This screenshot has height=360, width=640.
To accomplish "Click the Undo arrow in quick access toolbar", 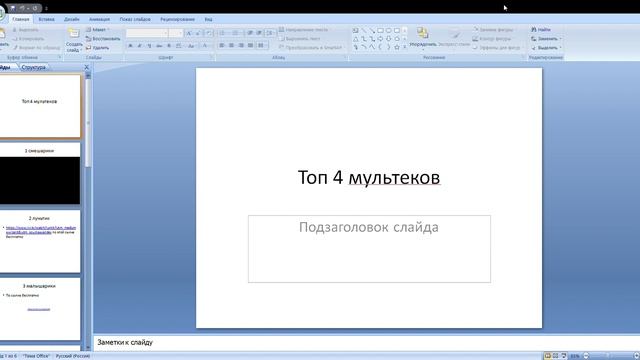I will 23,8.
